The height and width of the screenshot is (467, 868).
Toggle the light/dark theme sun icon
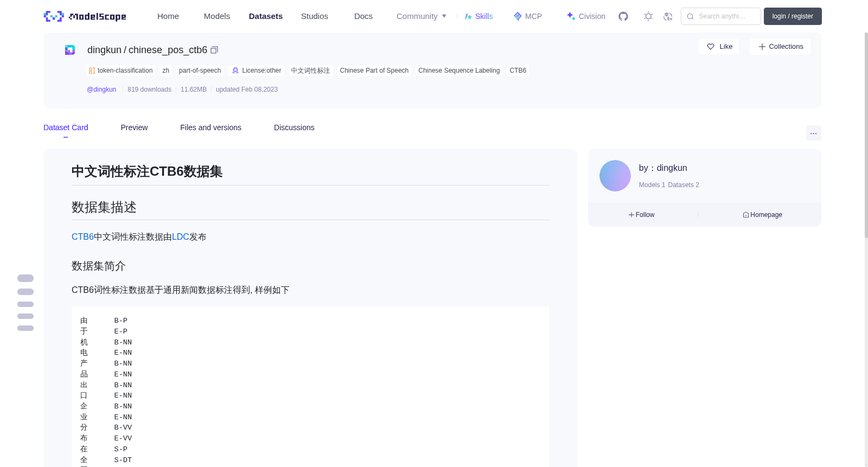click(648, 16)
